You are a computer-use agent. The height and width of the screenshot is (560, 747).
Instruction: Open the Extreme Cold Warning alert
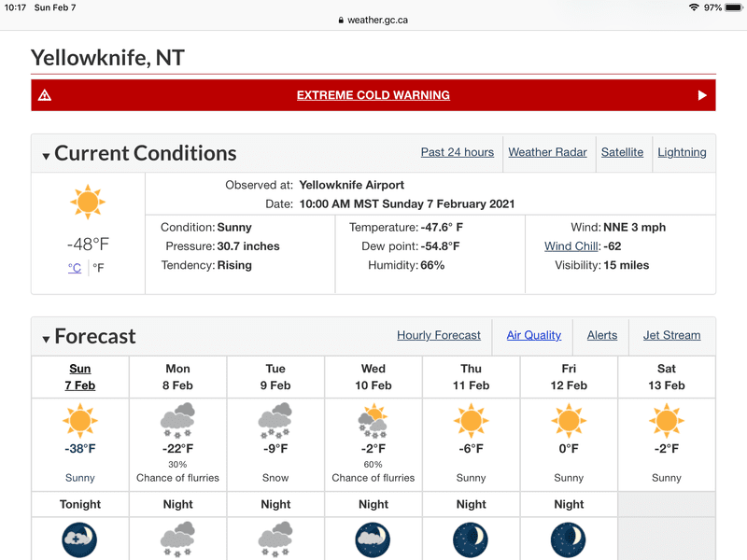373,95
